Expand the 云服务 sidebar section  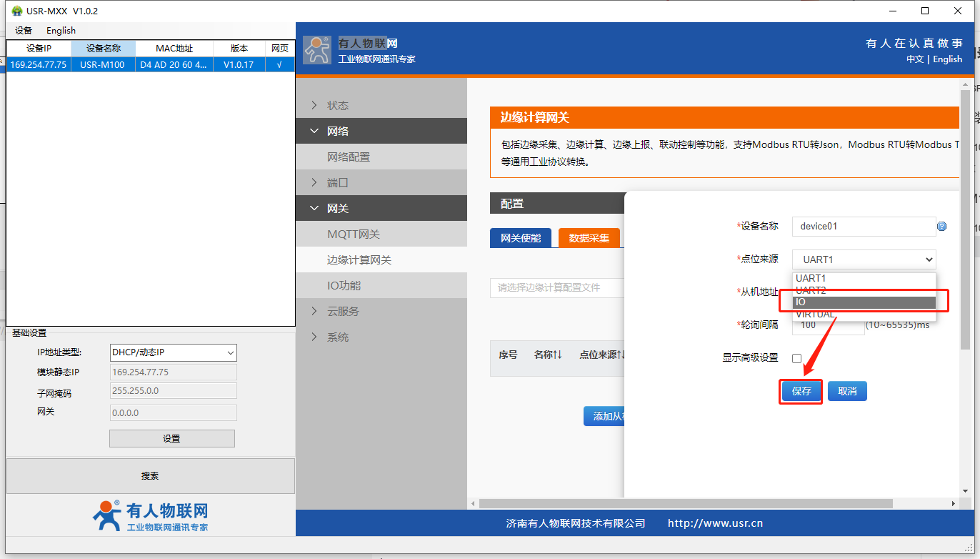click(381, 311)
